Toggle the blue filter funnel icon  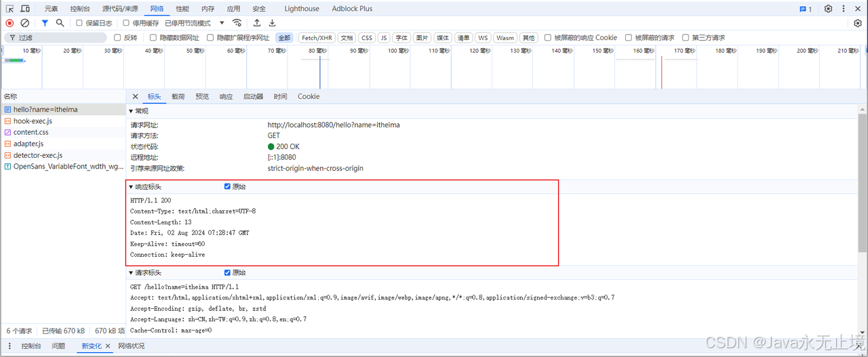(x=45, y=23)
